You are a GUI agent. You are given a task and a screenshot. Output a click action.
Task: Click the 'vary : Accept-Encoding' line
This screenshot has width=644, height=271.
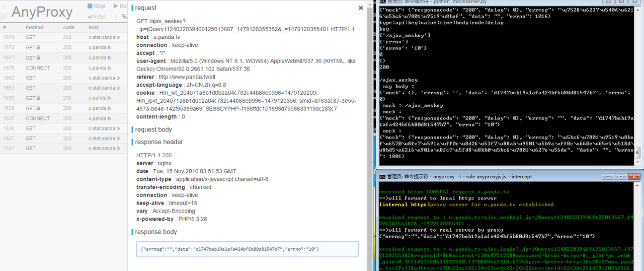(165, 211)
